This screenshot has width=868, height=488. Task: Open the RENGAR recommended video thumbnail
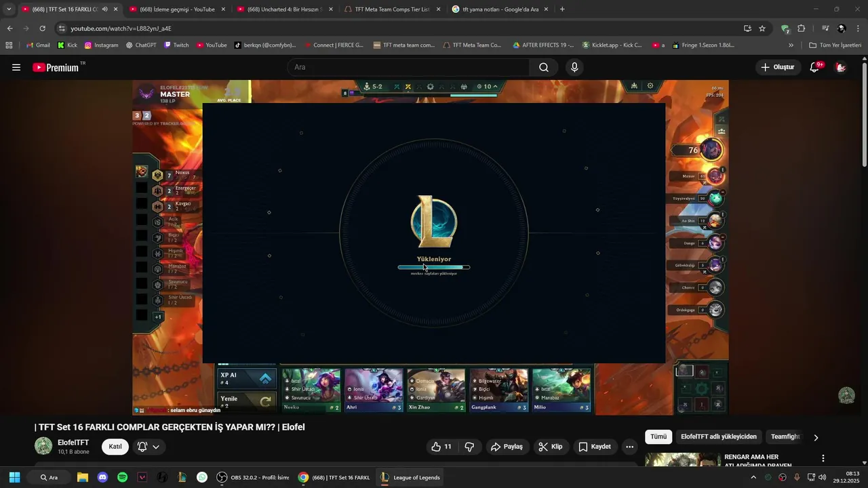pos(682,461)
